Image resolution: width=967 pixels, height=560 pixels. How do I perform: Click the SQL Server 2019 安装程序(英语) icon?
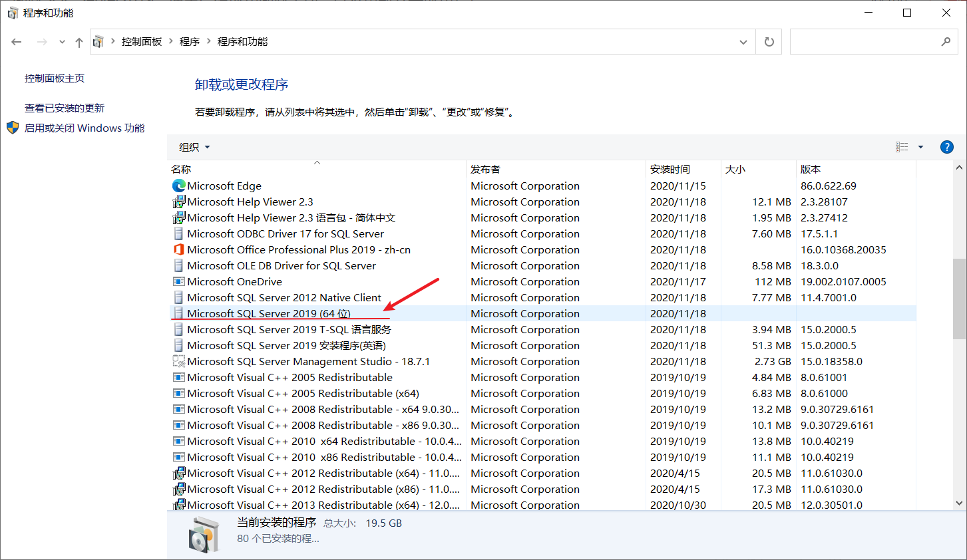click(178, 345)
